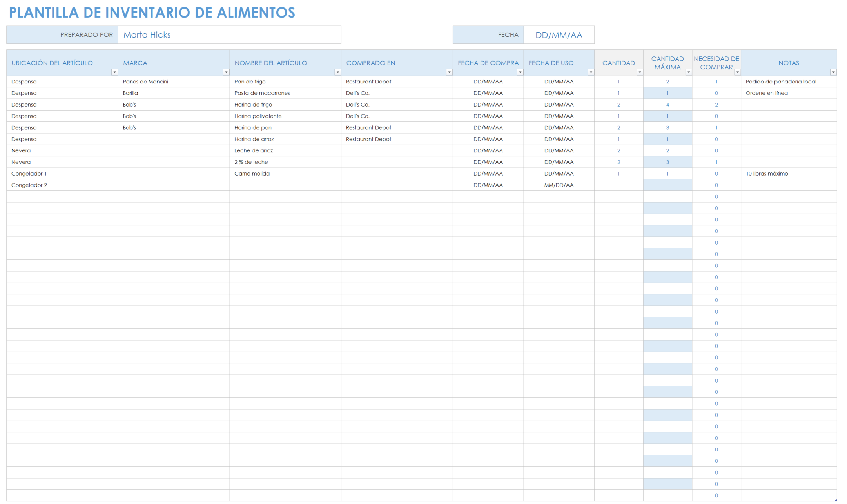This screenshot has width=847, height=504.
Task: Open the NOMBRE DEL ARTÍCULO filter dropdown
Action: 338,72
